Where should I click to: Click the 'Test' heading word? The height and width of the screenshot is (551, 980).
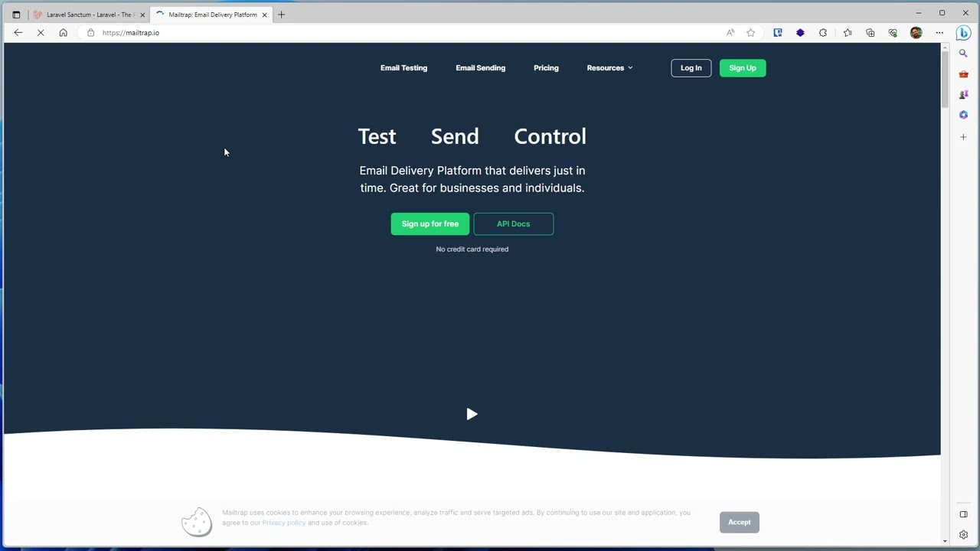(377, 137)
